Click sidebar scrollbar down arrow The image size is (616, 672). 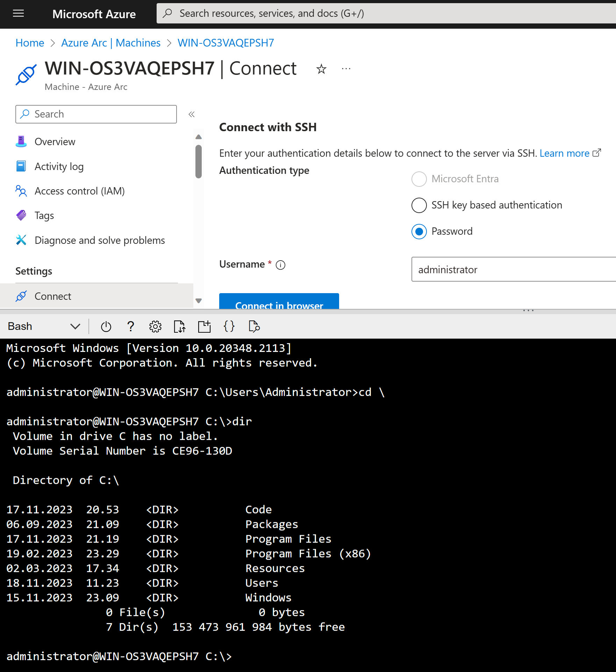(x=199, y=301)
